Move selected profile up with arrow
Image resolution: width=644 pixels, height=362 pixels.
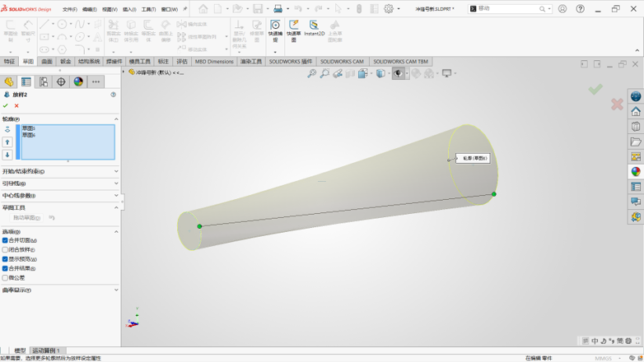tap(7, 142)
